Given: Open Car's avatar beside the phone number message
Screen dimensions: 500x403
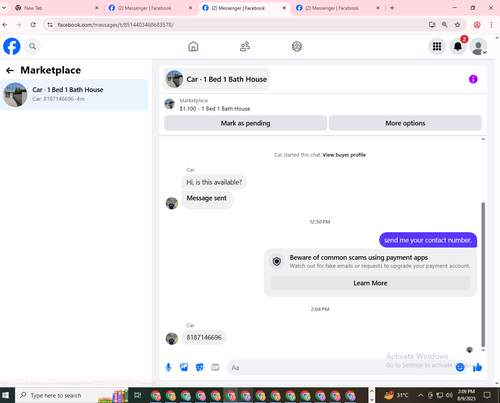Looking at the screenshot, I should coord(172,339).
